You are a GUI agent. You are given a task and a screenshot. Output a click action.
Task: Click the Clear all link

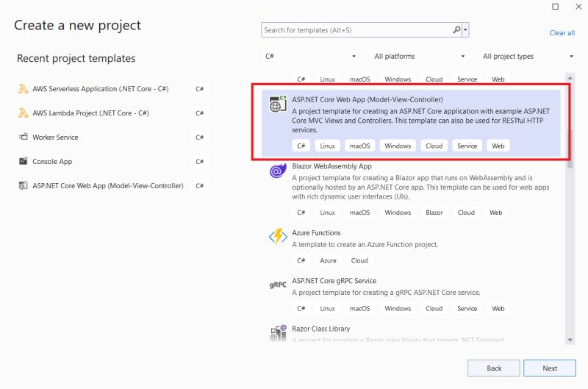click(562, 33)
